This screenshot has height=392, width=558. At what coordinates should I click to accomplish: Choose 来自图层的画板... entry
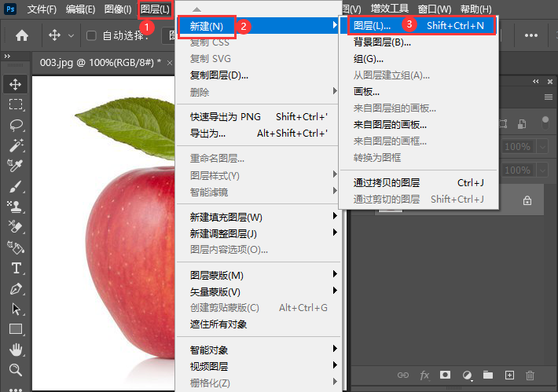pyautogui.click(x=419, y=125)
